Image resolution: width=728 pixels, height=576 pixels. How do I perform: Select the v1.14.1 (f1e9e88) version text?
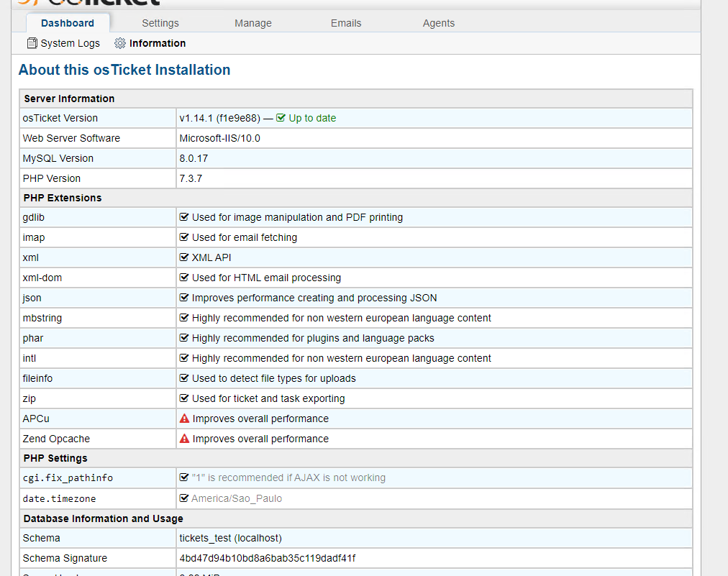coord(219,119)
